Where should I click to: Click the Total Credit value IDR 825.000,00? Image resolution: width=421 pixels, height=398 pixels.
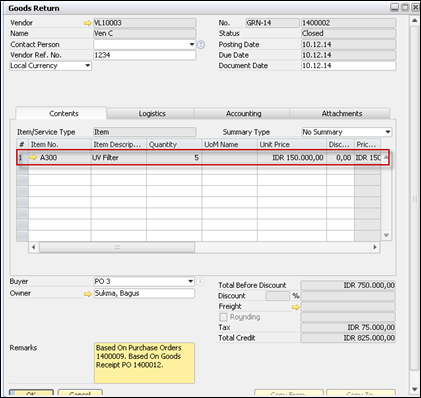[348, 338]
